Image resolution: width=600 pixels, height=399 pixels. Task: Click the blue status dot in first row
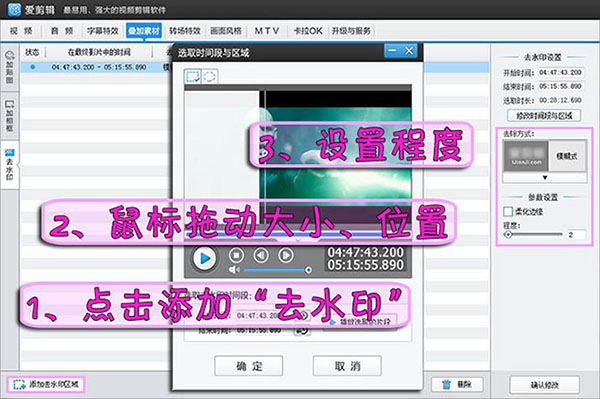(33, 67)
